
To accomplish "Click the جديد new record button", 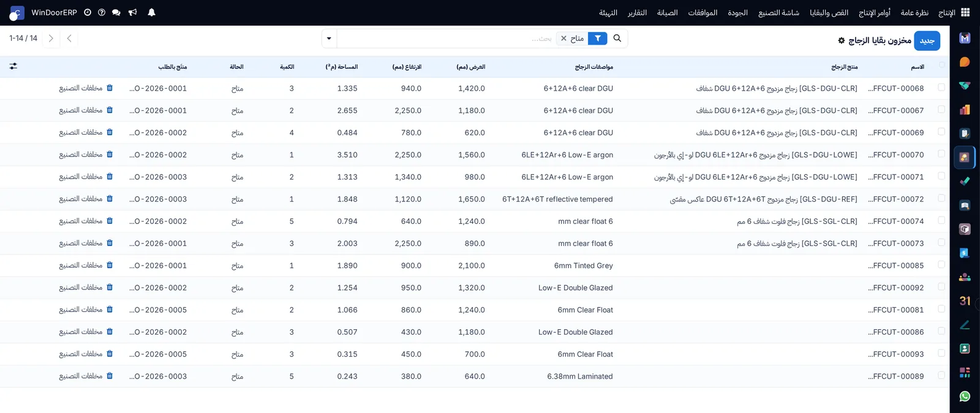I will coord(927,40).
